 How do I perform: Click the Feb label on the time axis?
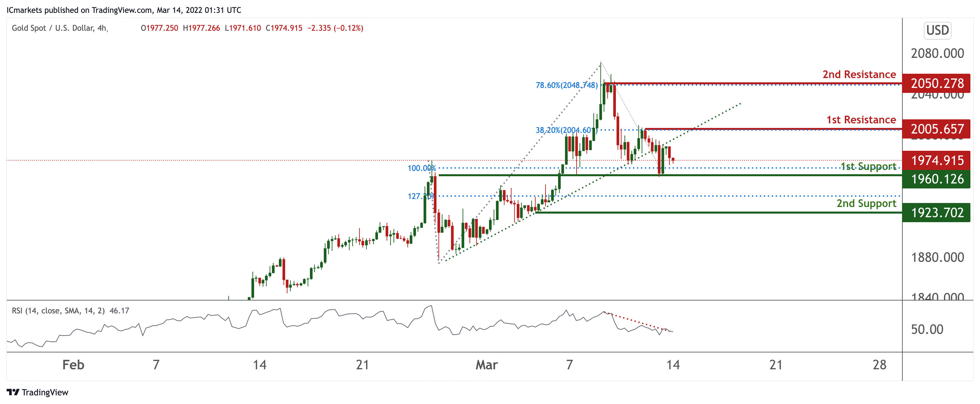coord(73,365)
